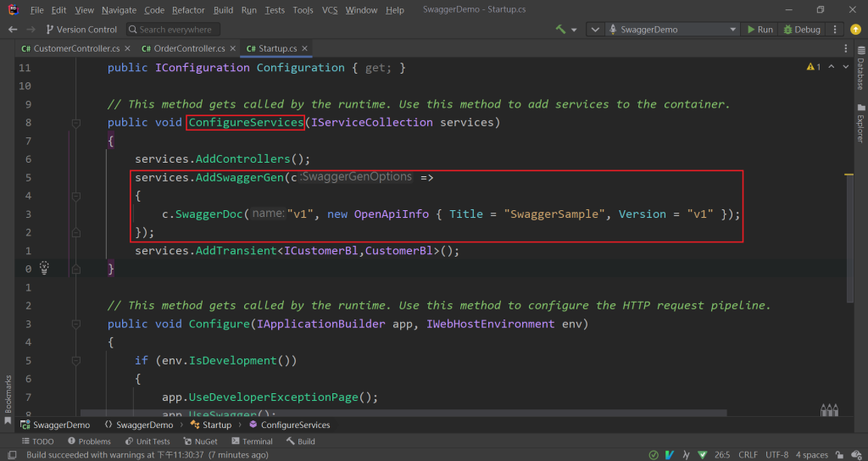Select the ConfigureServices breadcrumb
This screenshot has height=461, width=868.
point(290,425)
